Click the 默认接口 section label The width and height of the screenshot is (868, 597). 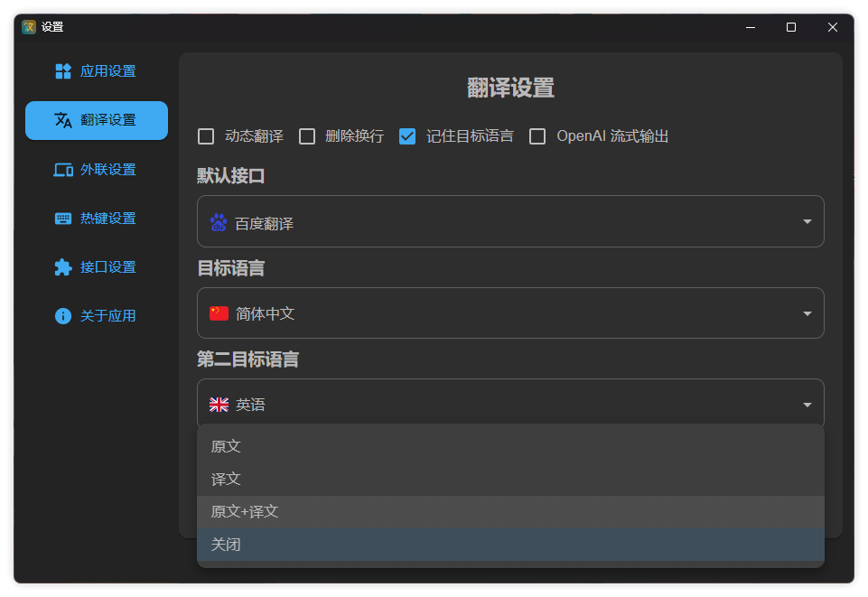231,176
